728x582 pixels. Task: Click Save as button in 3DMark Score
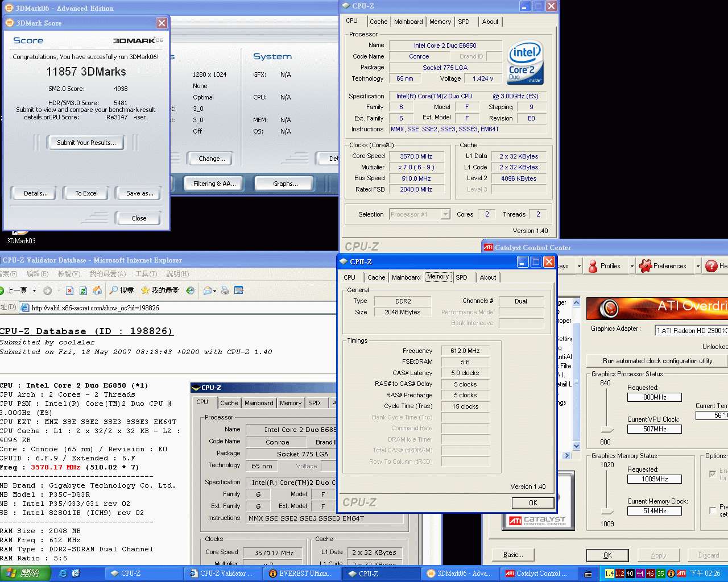point(139,193)
